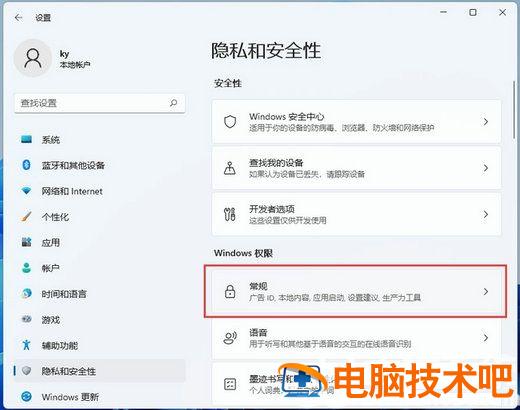Click the 帐户 person icon
Viewport: 520px width, 410px height.
[x=26, y=268]
